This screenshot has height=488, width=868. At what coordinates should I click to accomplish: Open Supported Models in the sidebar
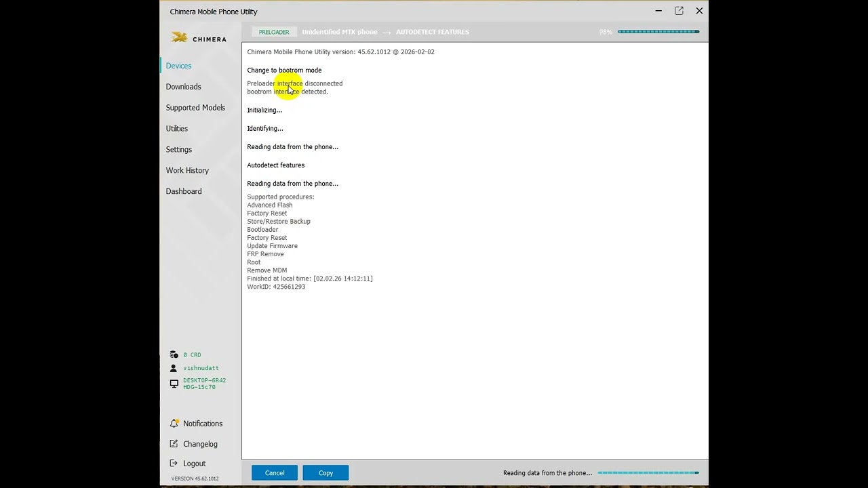195,108
